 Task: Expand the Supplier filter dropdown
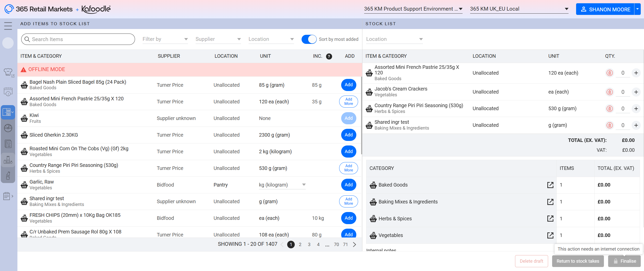[x=218, y=39]
